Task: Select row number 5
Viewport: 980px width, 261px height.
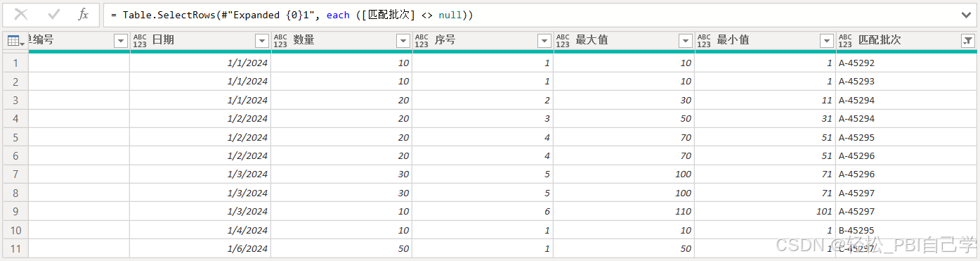Action: (15, 137)
